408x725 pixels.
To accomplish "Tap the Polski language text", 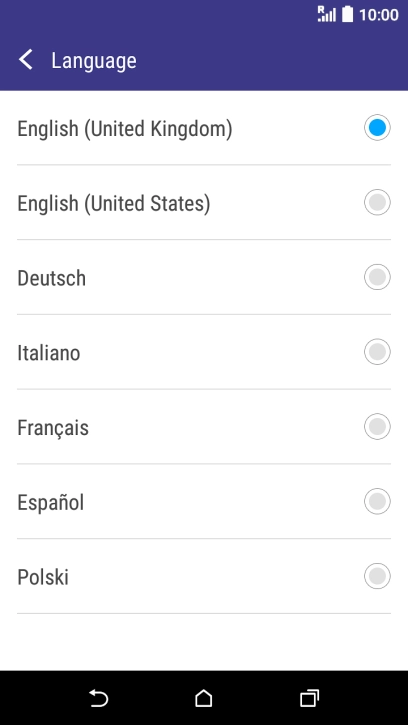I will [x=43, y=577].
